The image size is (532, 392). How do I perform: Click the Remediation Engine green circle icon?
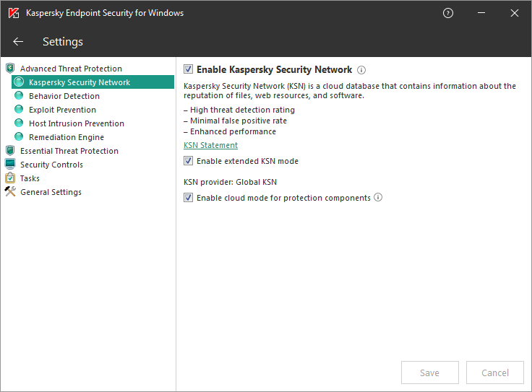click(x=19, y=137)
